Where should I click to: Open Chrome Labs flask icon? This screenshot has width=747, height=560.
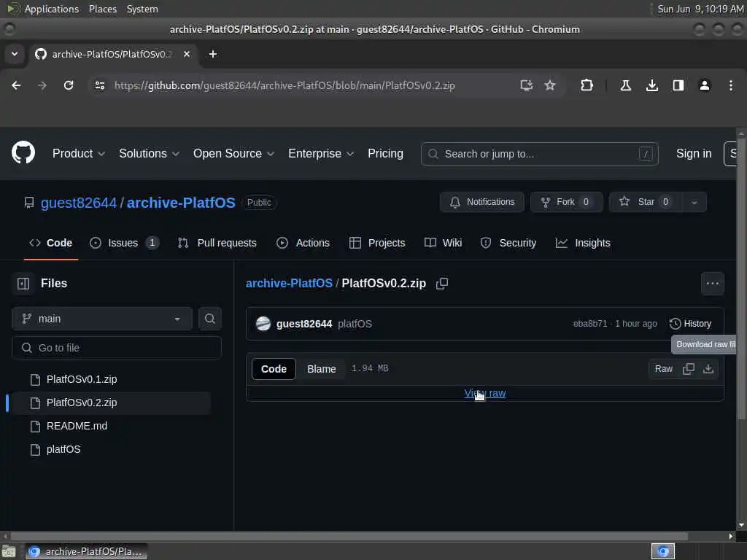click(x=625, y=85)
